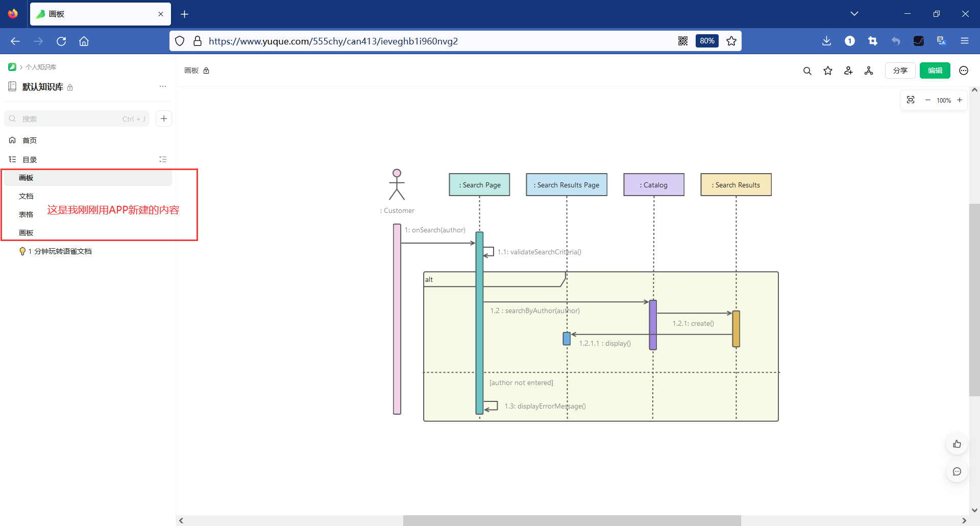Open the comment bubble icon
The image size is (980, 526).
click(957, 471)
